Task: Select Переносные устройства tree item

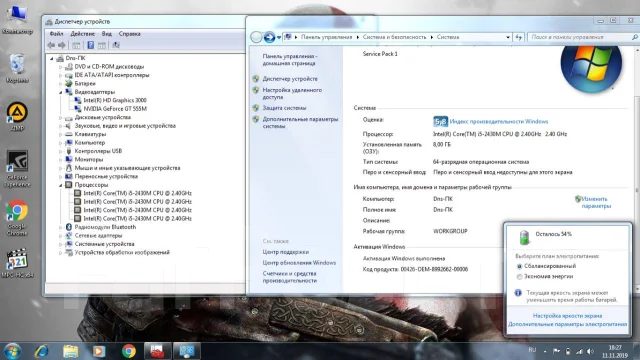Action: point(106,177)
